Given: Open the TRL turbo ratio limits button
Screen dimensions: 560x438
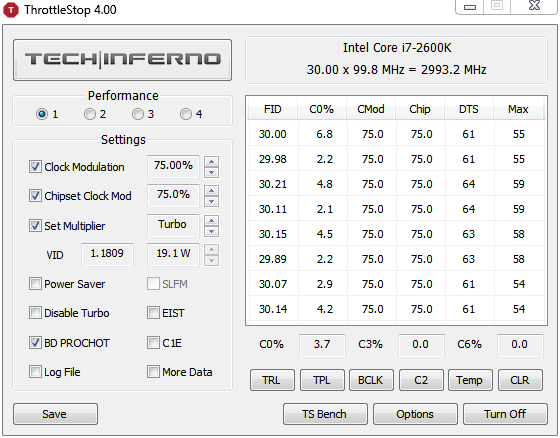Looking at the screenshot, I should click(x=272, y=380).
